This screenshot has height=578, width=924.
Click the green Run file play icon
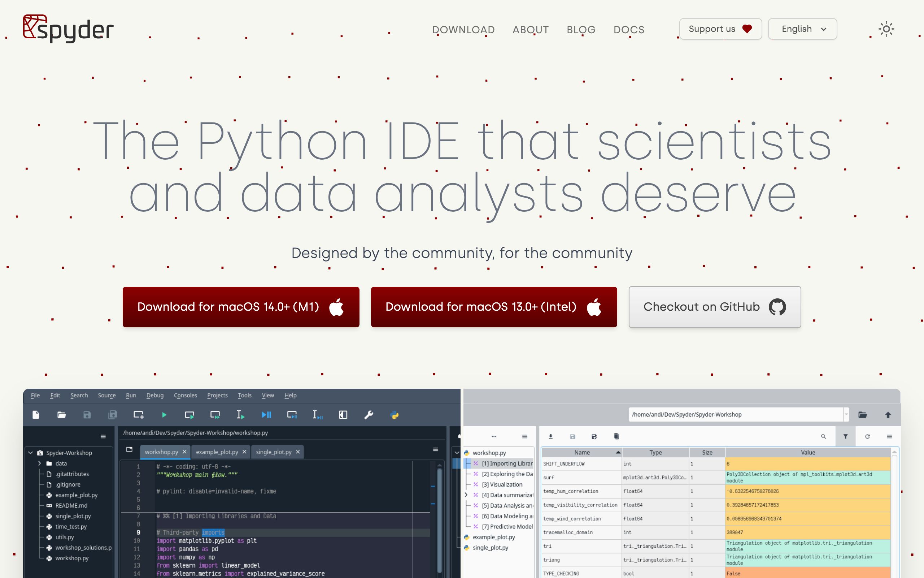[164, 415]
